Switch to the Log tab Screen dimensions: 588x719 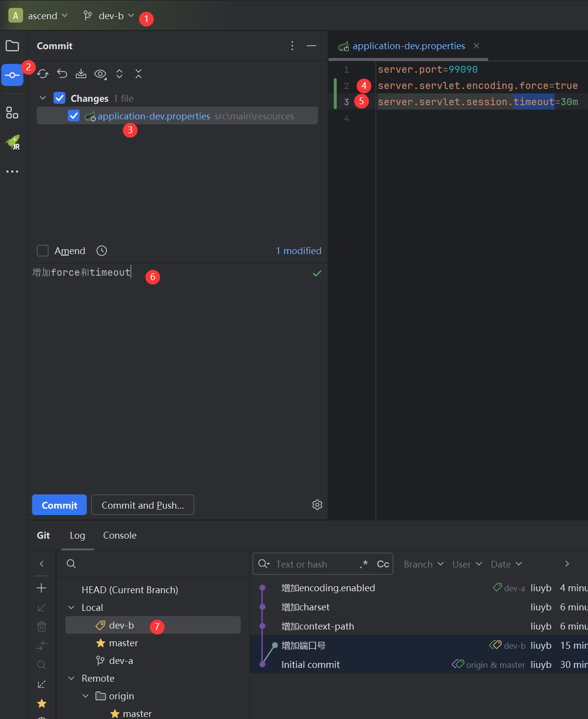pos(77,535)
